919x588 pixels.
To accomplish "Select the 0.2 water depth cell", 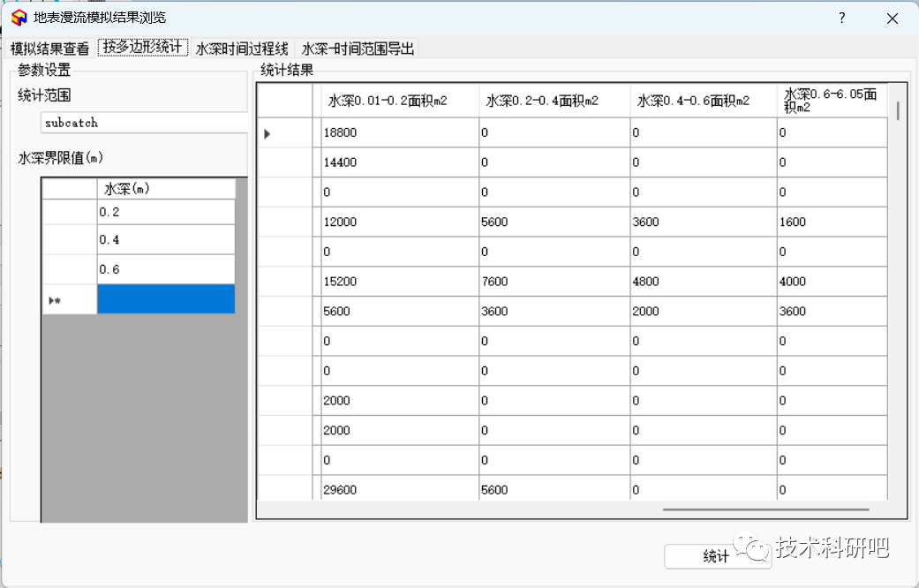I will (166, 212).
